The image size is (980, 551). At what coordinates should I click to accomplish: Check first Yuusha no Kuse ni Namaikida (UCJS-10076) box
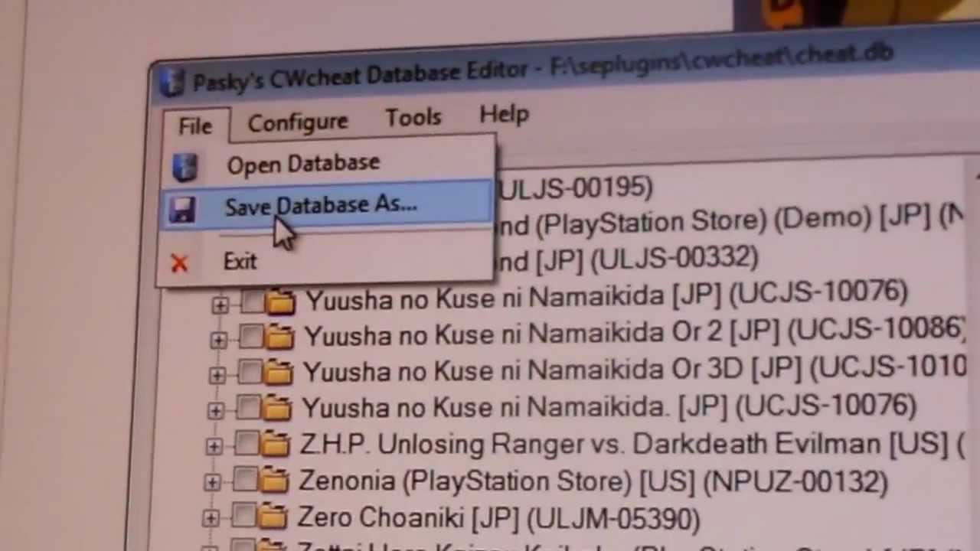[x=252, y=302]
